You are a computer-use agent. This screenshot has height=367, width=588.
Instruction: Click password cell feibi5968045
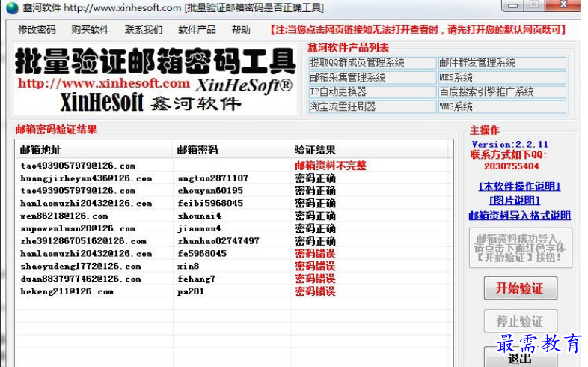(x=210, y=203)
